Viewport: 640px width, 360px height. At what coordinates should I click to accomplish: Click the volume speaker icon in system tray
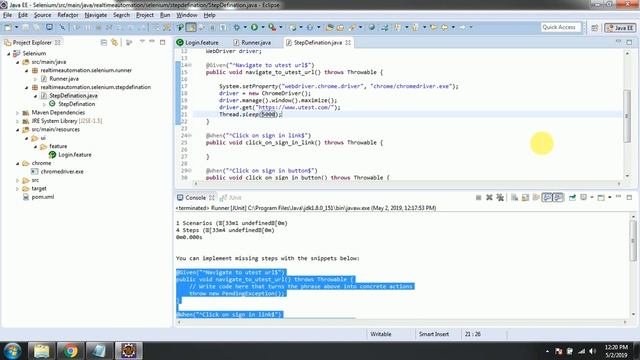click(592, 351)
